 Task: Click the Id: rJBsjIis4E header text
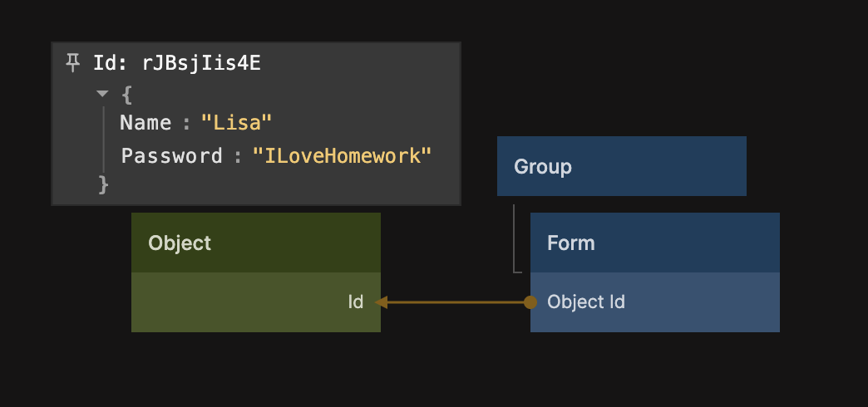coord(176,63)
